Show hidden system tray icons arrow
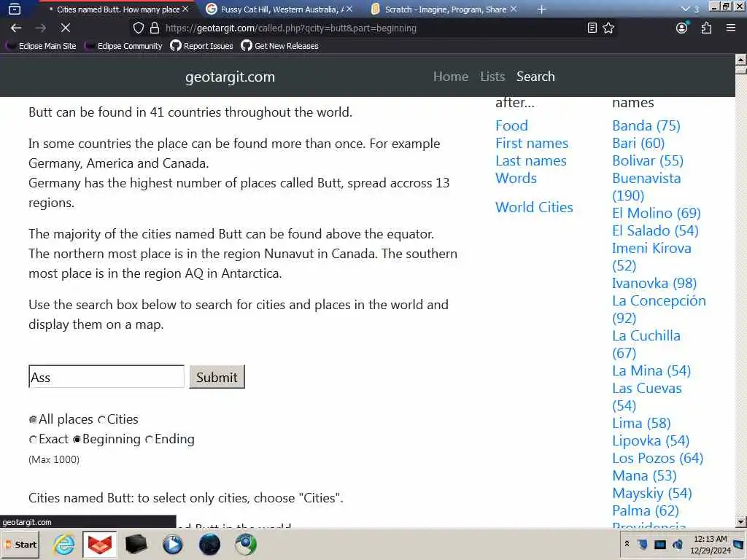Viewport: 747px width, 560px height. [x=627, y=543]
